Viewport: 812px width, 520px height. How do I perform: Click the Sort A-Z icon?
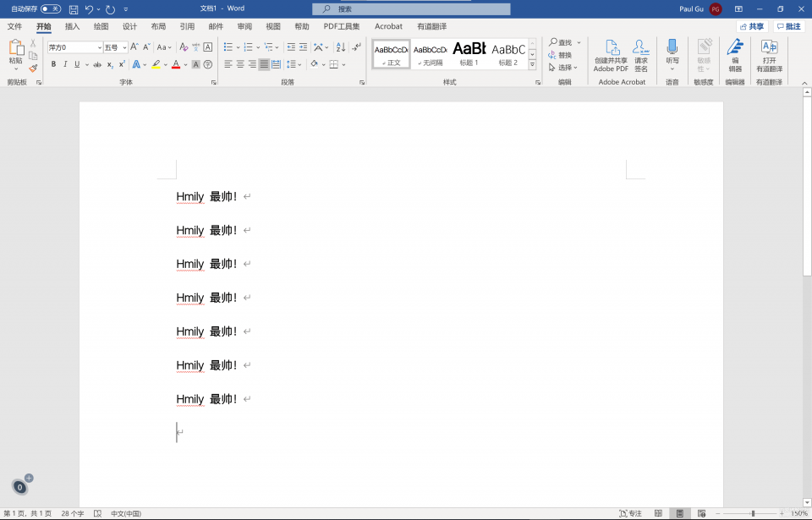tap(341, 47)
